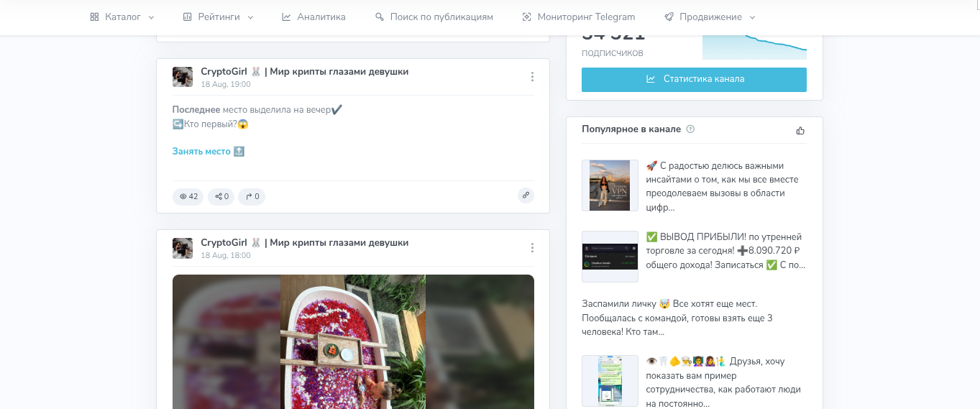Click the Каталог grid icon
The image size is (980, 409).
tap(94, 17)
